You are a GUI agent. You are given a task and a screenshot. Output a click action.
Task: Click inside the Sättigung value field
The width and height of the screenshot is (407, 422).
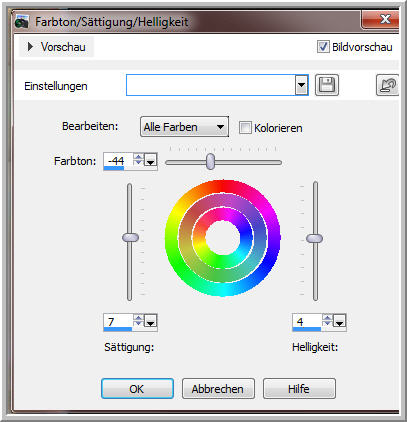(x=119, y=321)
